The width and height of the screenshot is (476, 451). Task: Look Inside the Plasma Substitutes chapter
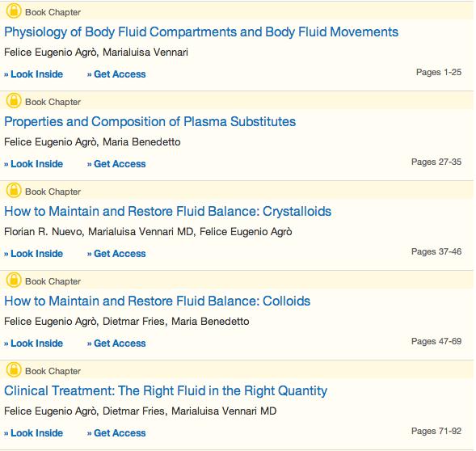[x=34, y=164]
